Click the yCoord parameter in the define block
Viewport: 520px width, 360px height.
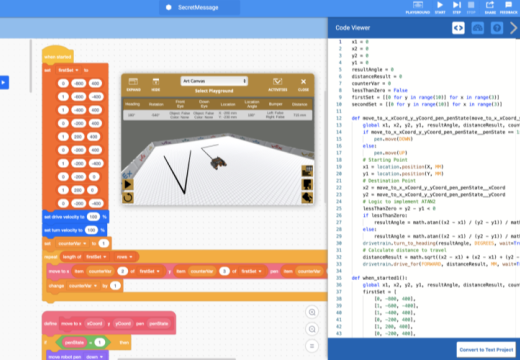pos(123,323)
